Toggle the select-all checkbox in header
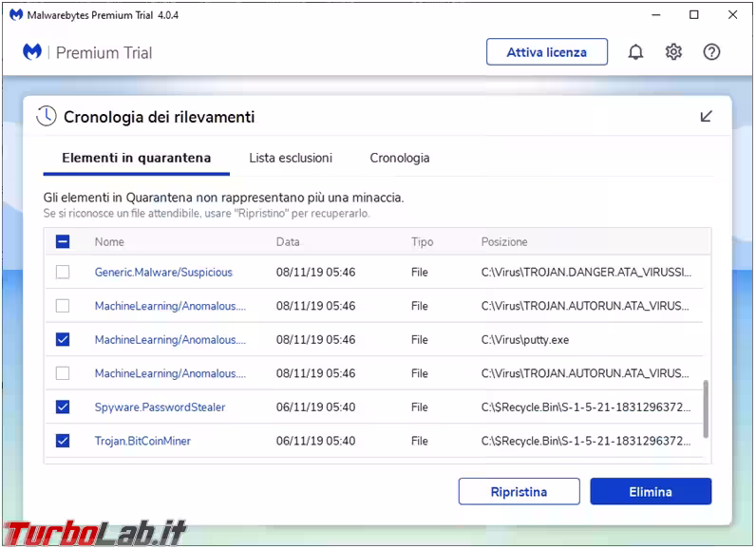This screenshot has height=549, width=756. [63, 242]
